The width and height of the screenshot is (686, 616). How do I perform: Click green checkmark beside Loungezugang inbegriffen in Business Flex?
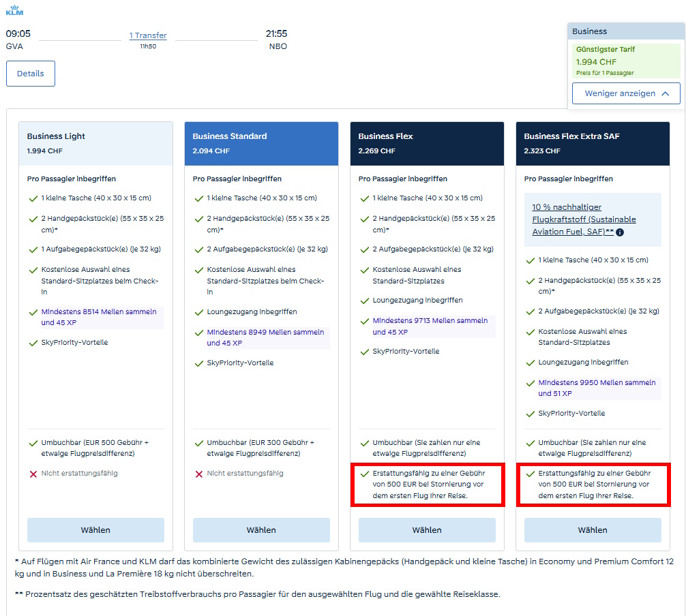364,300
